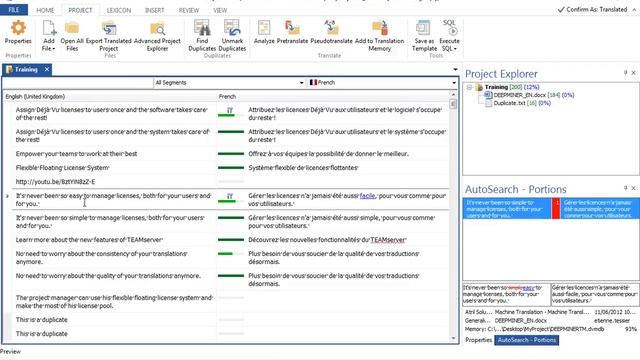Click scroll-down arrow of segment grid
640x360 pixels.
453,338
